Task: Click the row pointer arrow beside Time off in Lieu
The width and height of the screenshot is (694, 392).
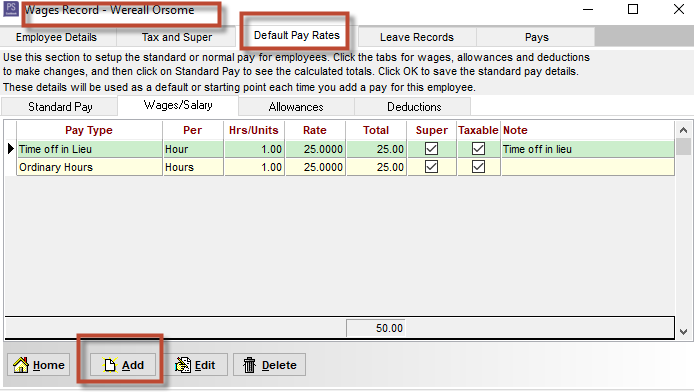Action: [x=11, y=149]
